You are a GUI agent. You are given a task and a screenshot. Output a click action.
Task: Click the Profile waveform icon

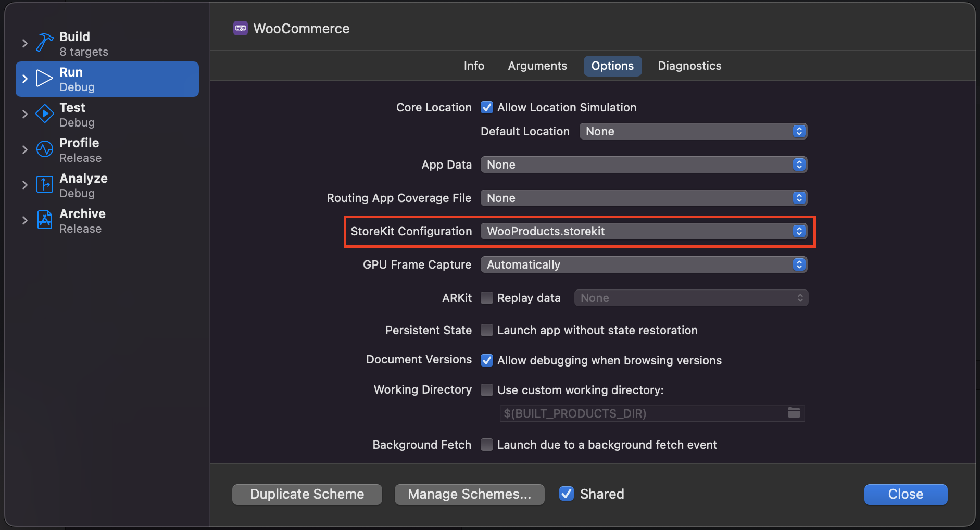tap(45, 149)
